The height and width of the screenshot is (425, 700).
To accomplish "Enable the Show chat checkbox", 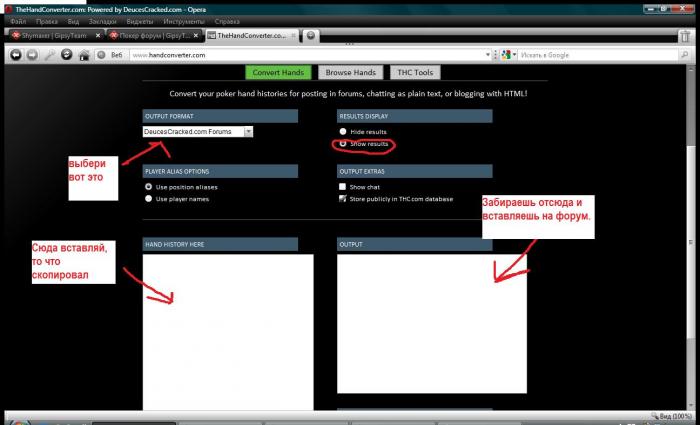I will (342, 187).
